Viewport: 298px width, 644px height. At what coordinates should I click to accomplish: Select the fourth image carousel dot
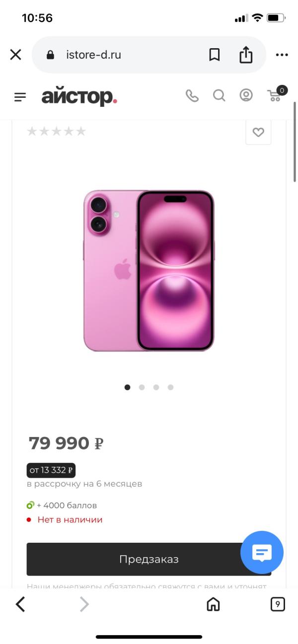pos(170,387)
